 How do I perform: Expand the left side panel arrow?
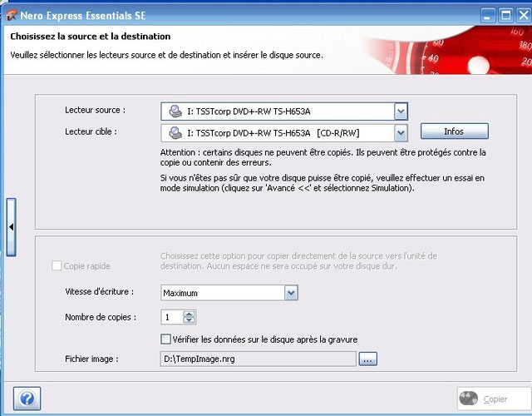click(11, 227)
